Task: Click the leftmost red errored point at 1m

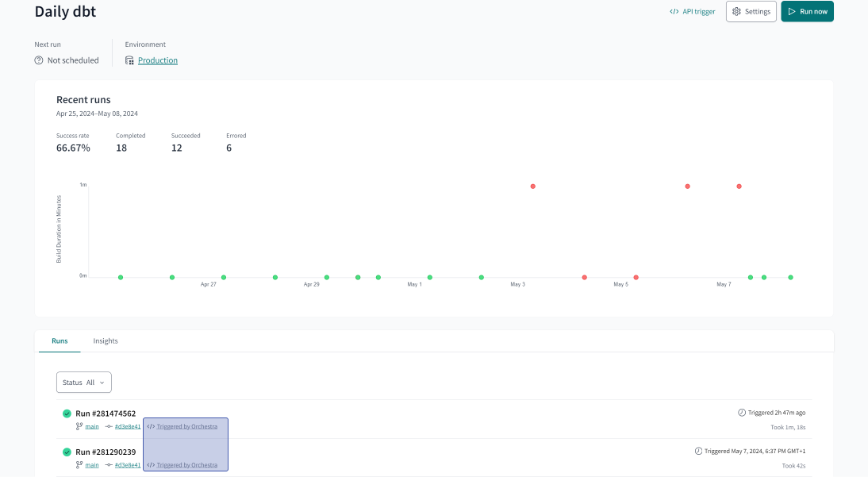Action: click(533, 187)
